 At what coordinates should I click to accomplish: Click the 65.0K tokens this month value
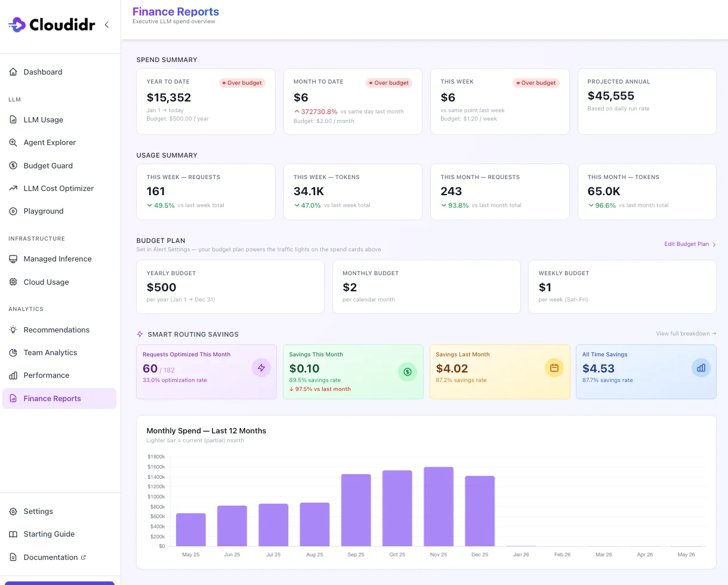point(604,192)
